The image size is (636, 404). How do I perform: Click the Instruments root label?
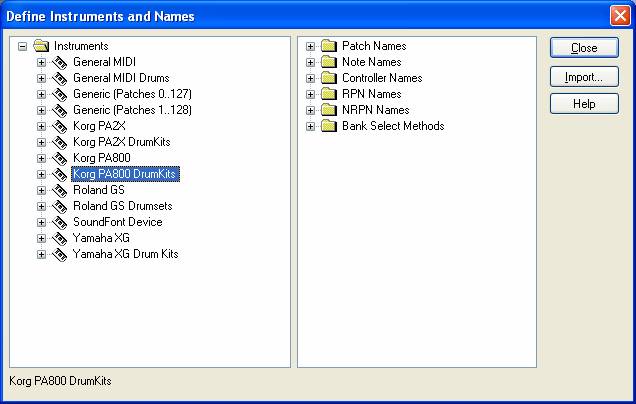coord(81,46)
